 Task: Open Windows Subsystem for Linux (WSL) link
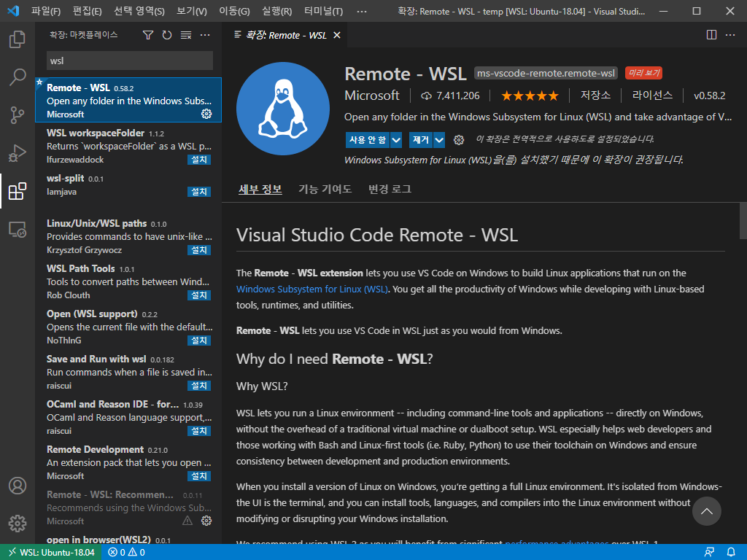click(312, 289)
